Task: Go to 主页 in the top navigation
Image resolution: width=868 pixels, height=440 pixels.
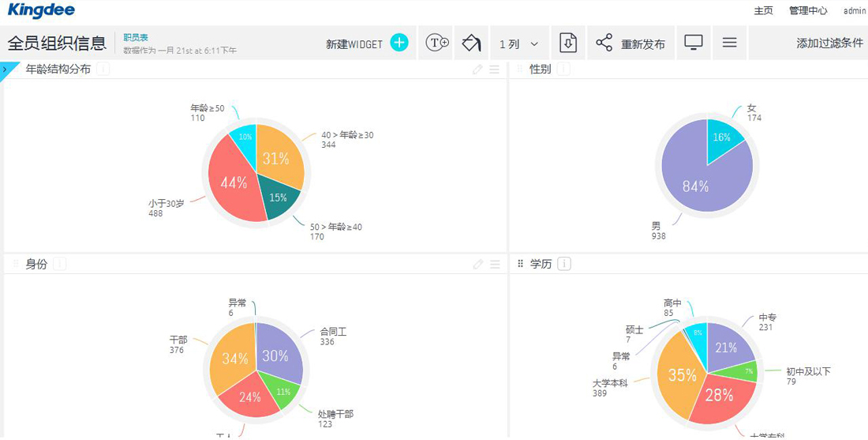Action: tap(763, 10)
